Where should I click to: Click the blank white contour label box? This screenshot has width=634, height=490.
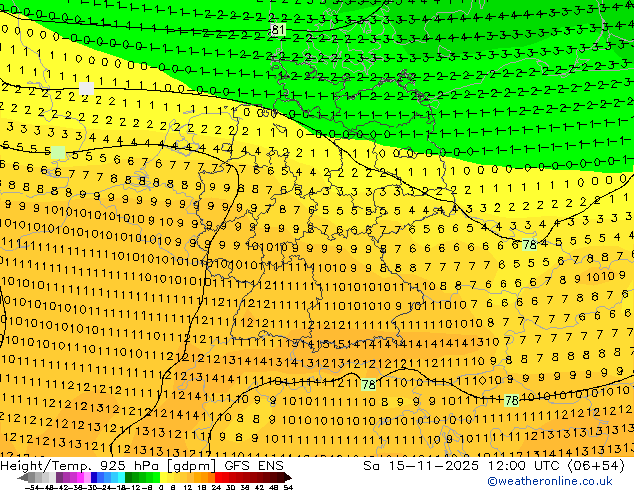coord(87,88)
